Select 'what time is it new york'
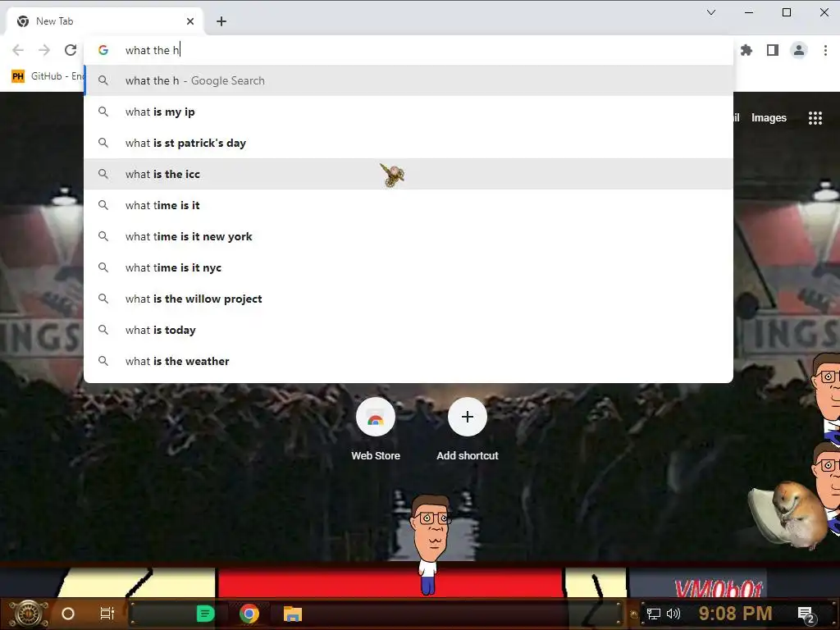This screenshot has width=840, height=630. 409,236
